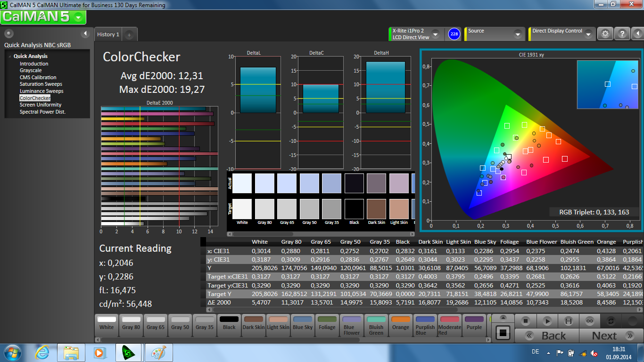Select Grayscale in the workflow list

(31, 71)
